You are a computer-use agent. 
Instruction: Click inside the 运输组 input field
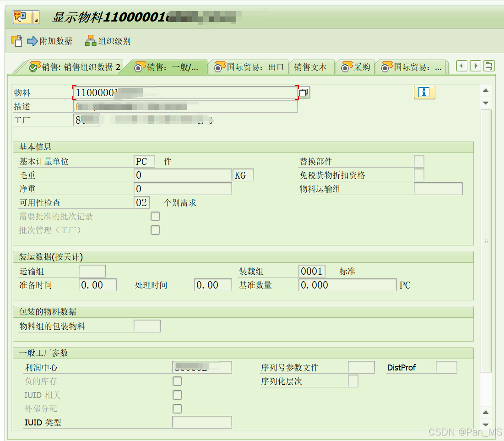click(x=92, y=271)
